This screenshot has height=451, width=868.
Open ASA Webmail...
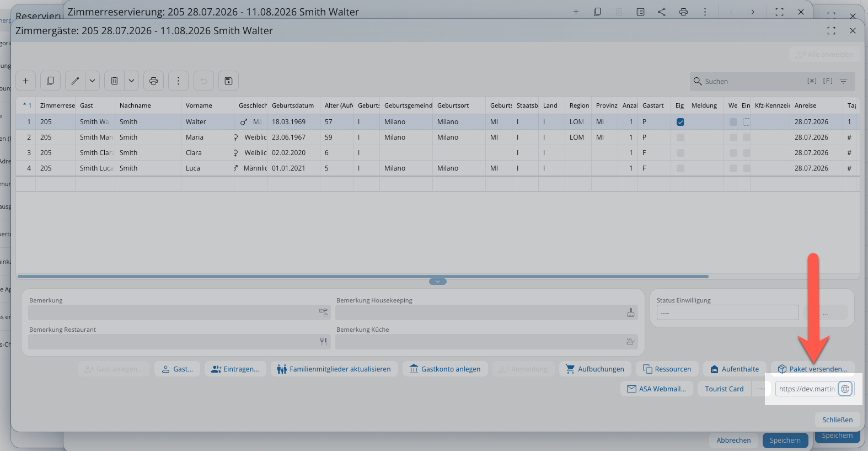pyautogui.click(x=657, y=389)
